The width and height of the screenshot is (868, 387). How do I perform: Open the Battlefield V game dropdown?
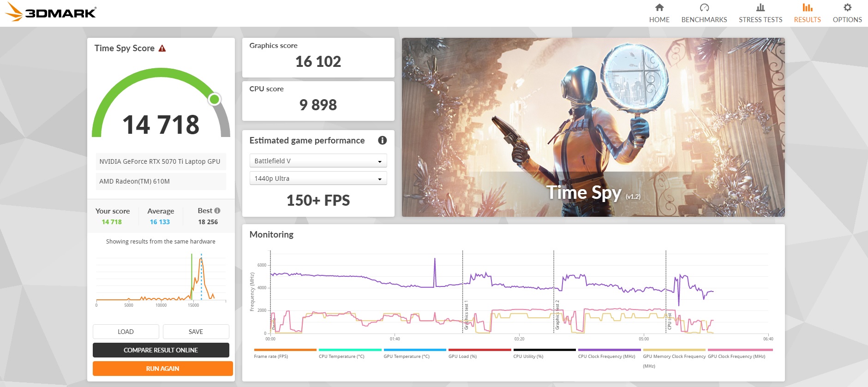[318, 161]
